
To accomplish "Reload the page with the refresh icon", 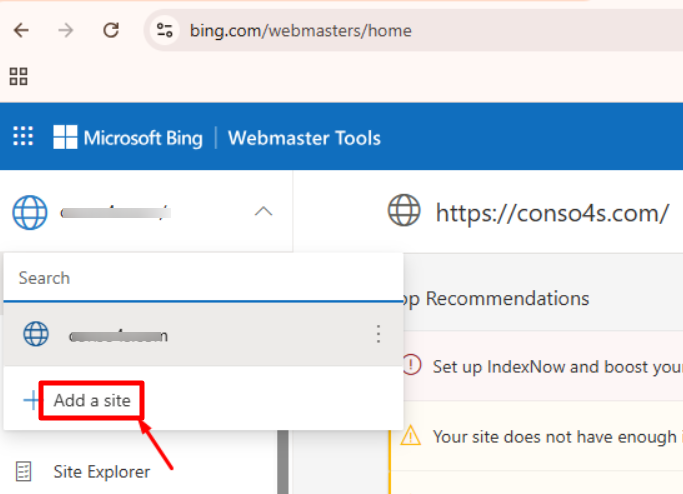I will (111, 30).
